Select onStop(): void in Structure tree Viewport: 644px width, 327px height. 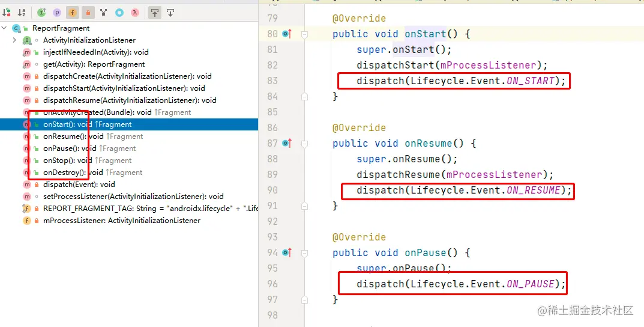tap(68, 160)
